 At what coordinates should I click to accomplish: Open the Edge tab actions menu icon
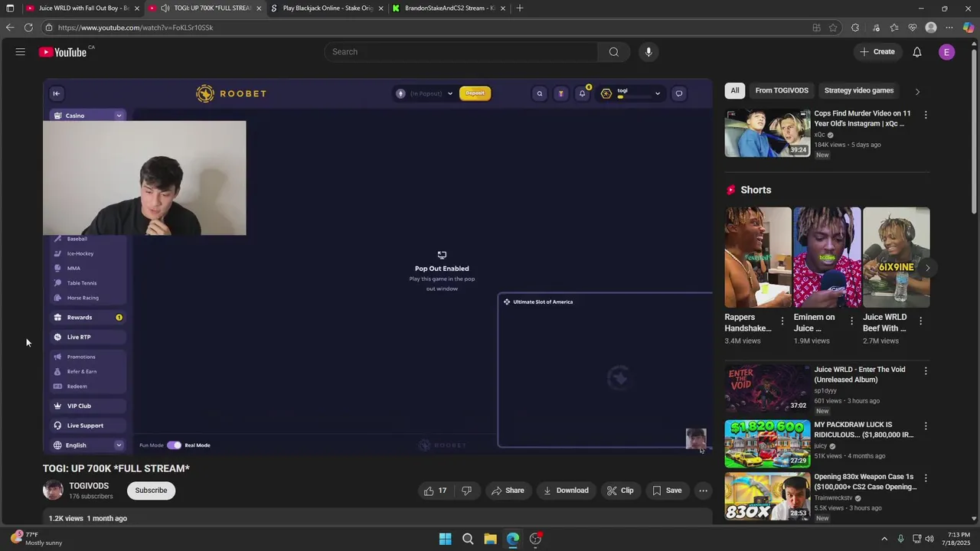9,8
